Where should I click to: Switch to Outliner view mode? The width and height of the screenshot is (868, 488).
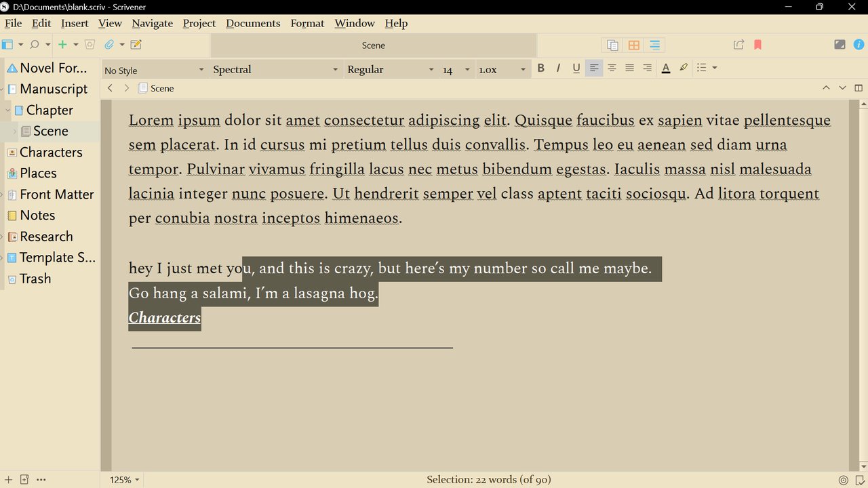654,45
